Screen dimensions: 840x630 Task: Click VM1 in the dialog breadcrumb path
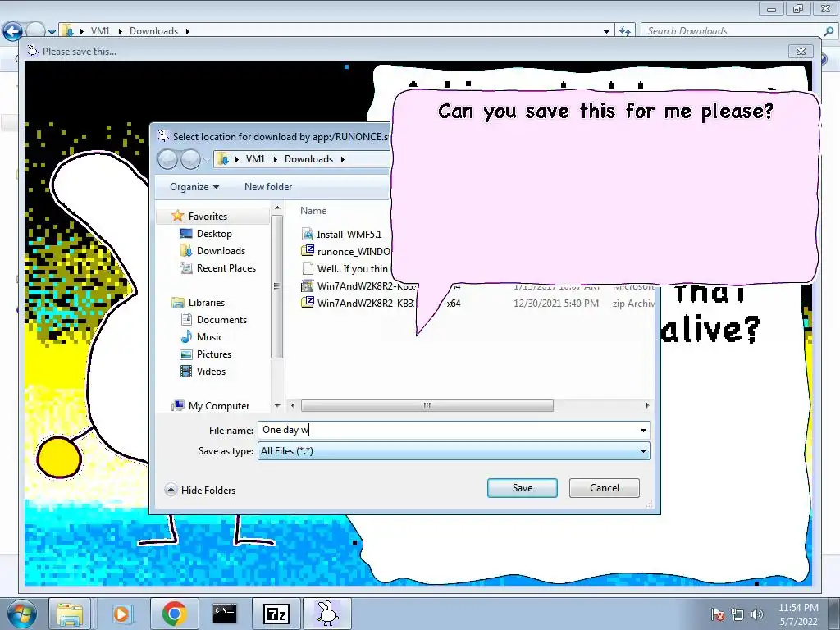tap(256, 159)
